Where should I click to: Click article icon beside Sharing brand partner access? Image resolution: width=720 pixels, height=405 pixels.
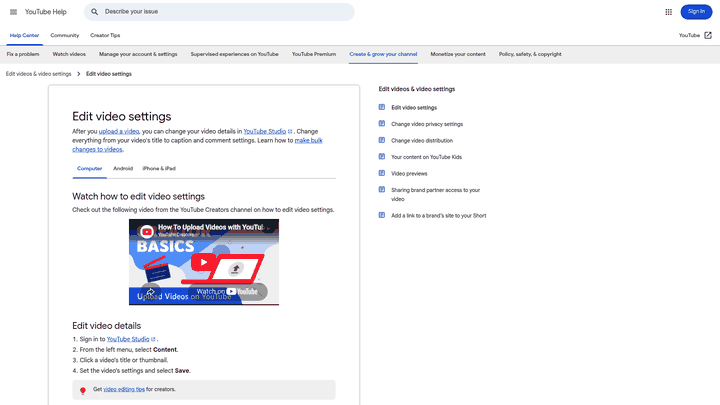(382, 190)
